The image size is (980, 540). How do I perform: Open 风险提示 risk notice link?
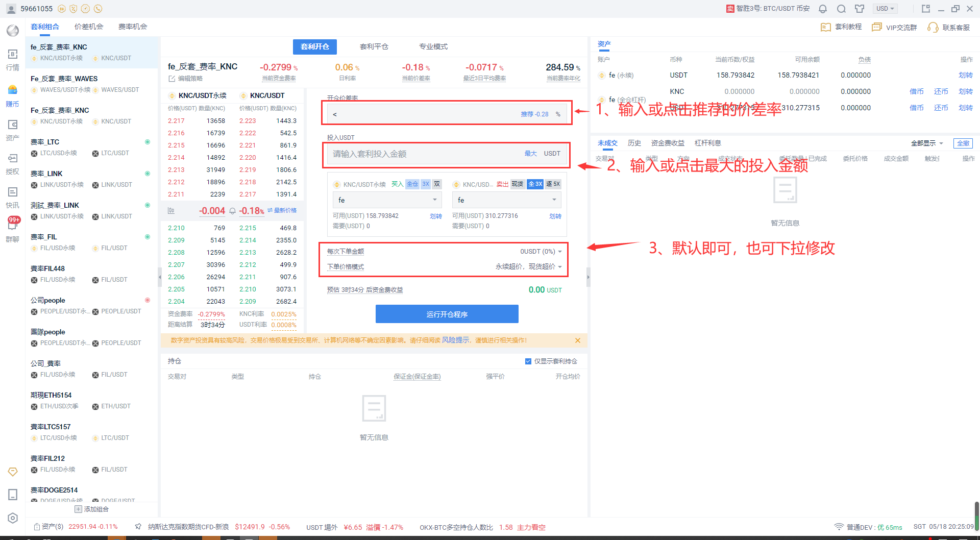(x=455, y=340)
